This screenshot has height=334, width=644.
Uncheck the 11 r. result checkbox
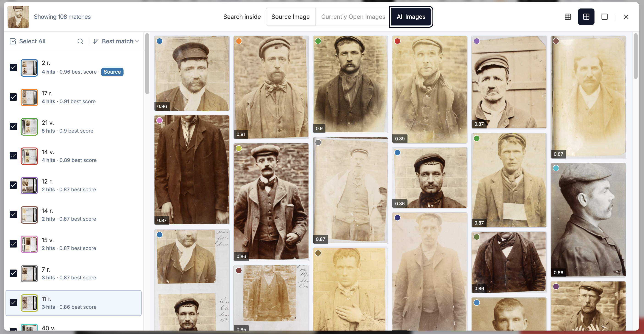(13, 303)
